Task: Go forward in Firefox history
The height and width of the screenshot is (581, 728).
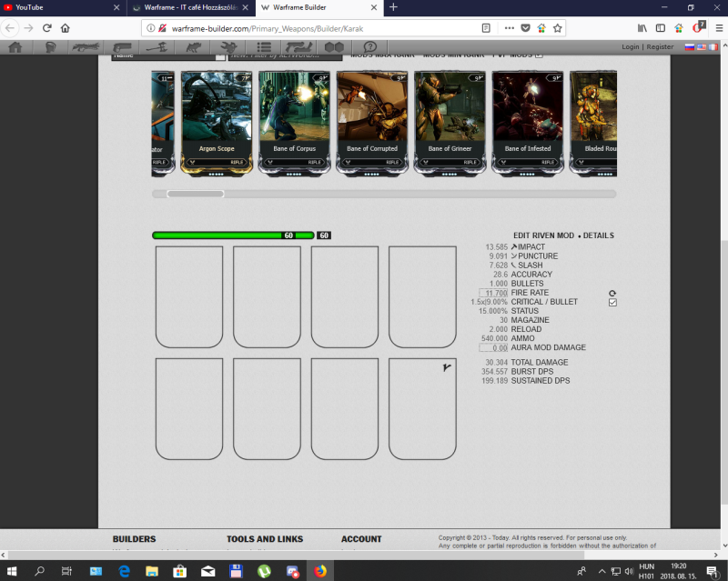Action: pos(28,28)
